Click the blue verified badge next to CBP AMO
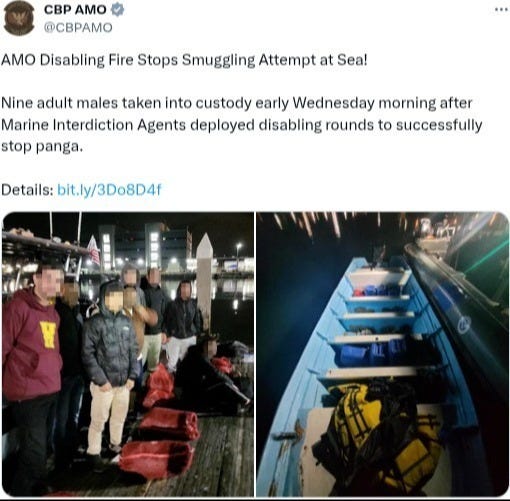Screen dimensions: 510x501 117,10
